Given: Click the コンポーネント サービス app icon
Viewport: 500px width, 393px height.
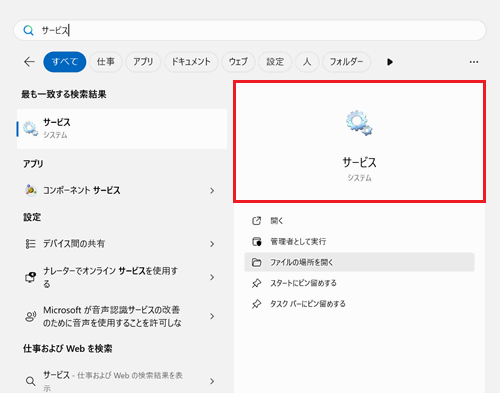Looking at the screenshot, I should [x=31, y=190].
